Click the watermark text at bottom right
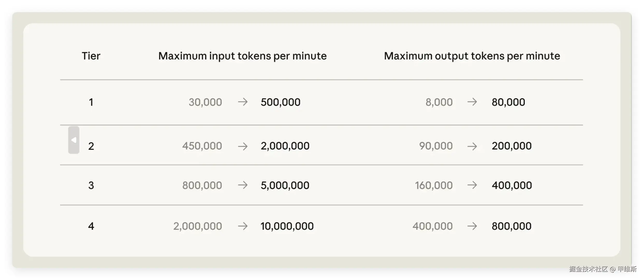This screenshot has width=644, height=280. tap(603, 269)
